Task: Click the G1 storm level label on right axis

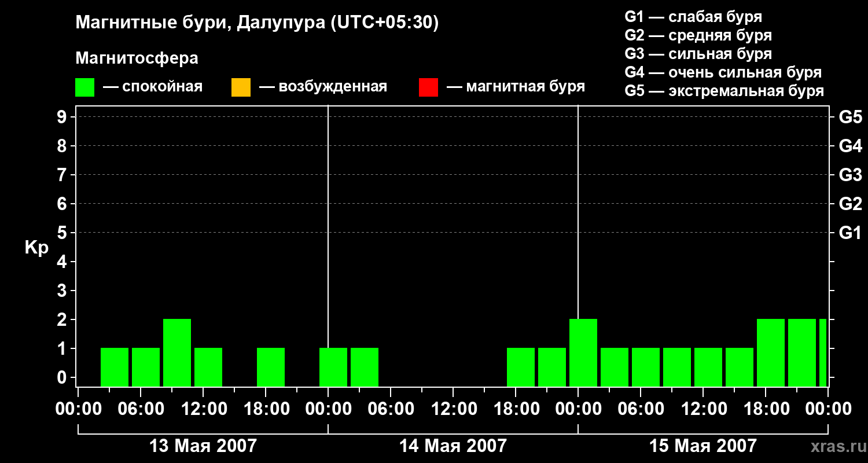Action: (850, 233)
